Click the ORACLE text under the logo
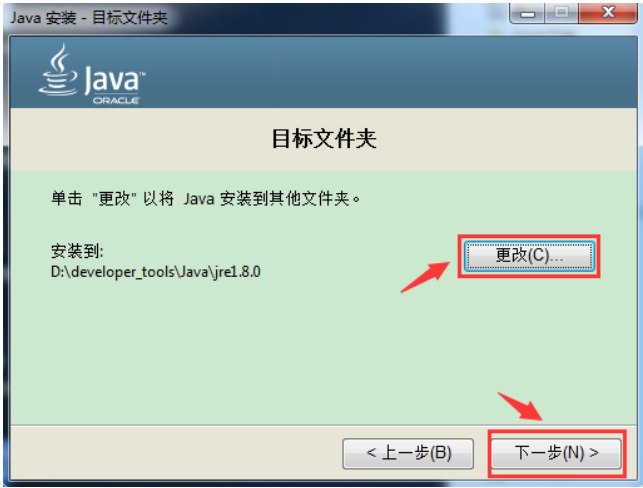Screen dimensions: 643x488 click(116, 100)
